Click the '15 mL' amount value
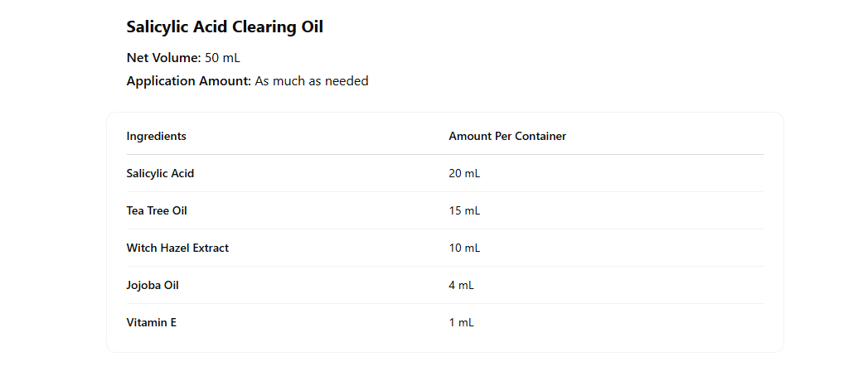This screenshot has height=381, width=868. 464,211
